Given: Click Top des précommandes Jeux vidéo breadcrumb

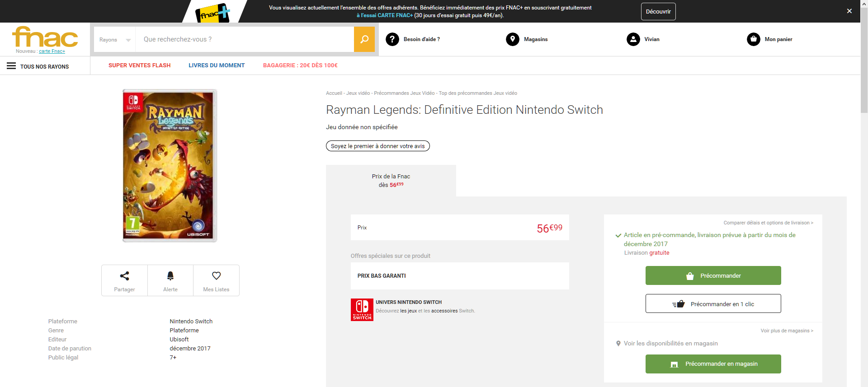Looking at the screenshot, I should 478,93.
